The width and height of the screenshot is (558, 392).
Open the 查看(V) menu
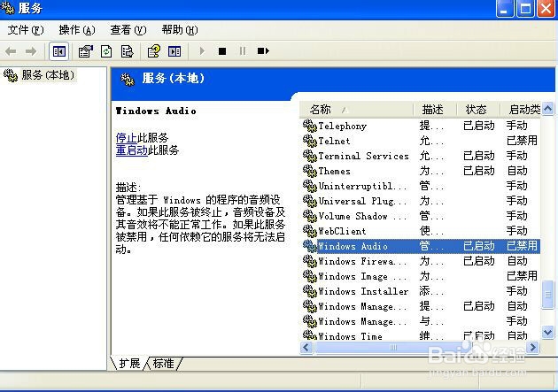128,30
